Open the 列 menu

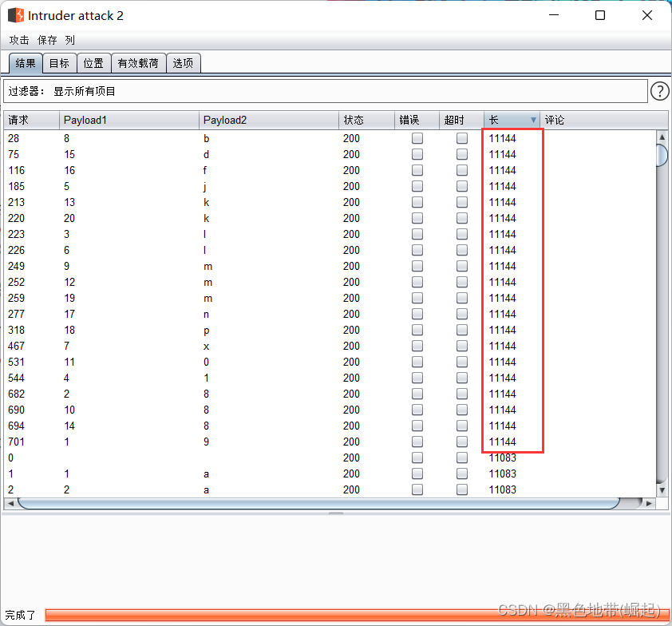(70, 40)
